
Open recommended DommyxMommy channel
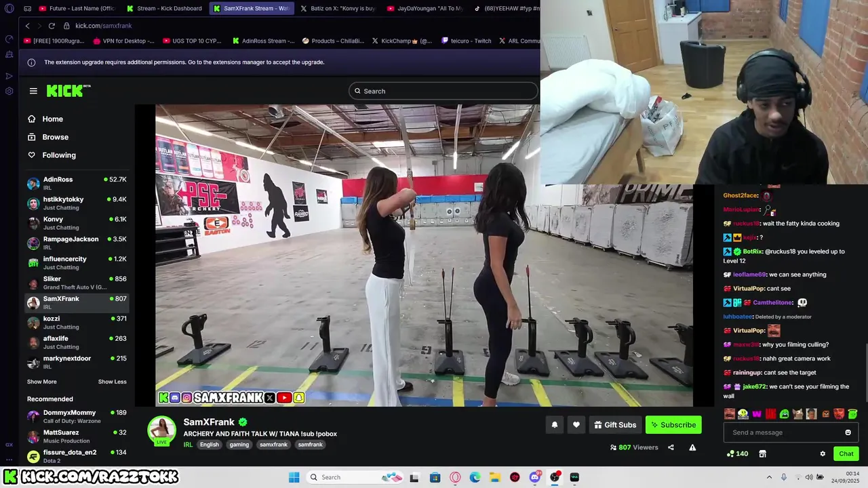[x=77, y=416]
